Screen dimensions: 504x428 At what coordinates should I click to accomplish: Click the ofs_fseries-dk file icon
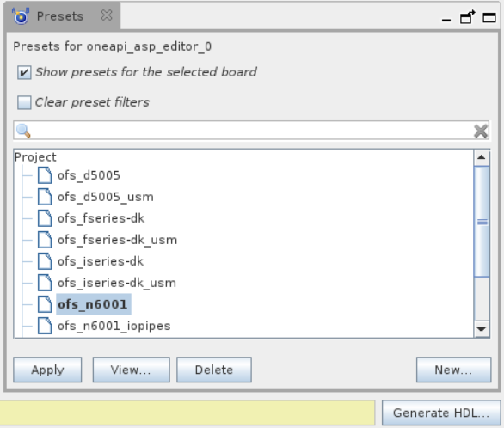[45, 218]
